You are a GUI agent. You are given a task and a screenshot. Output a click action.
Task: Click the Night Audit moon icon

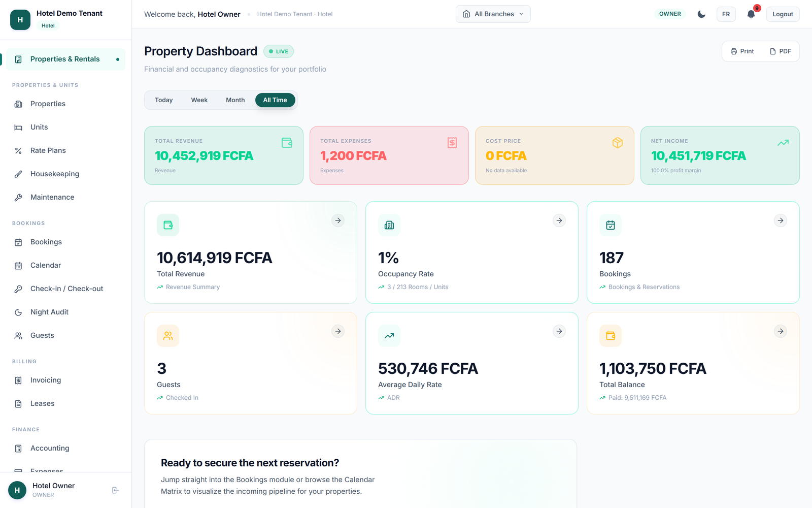click(x=18, y=312)
